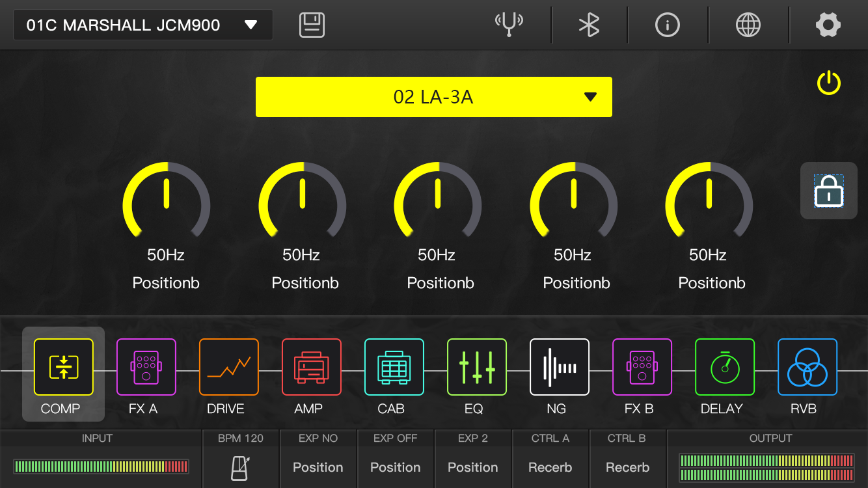Select the CAB module icon
Screen dimensions: 868x488
(394, 367)
